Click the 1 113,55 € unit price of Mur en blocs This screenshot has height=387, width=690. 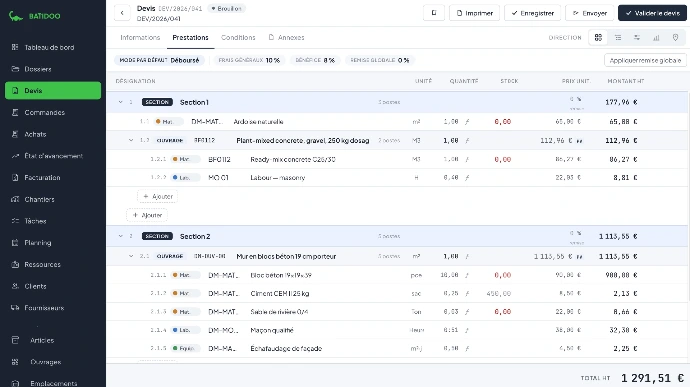coord(553,256)
